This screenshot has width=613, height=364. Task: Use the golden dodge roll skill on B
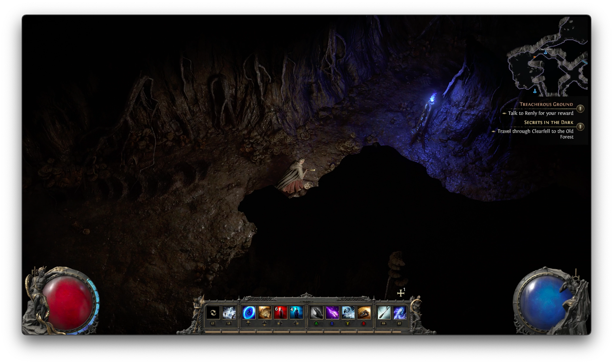click(364, 313)
